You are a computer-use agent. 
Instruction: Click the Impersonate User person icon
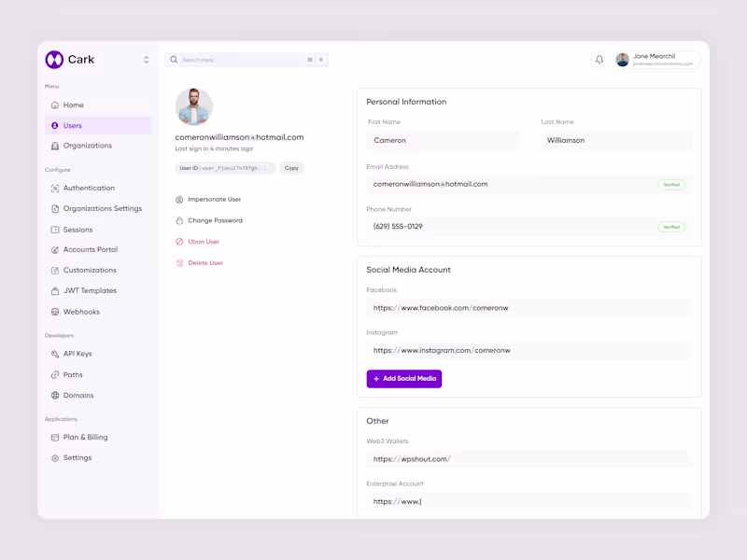[x=179, y=200]
